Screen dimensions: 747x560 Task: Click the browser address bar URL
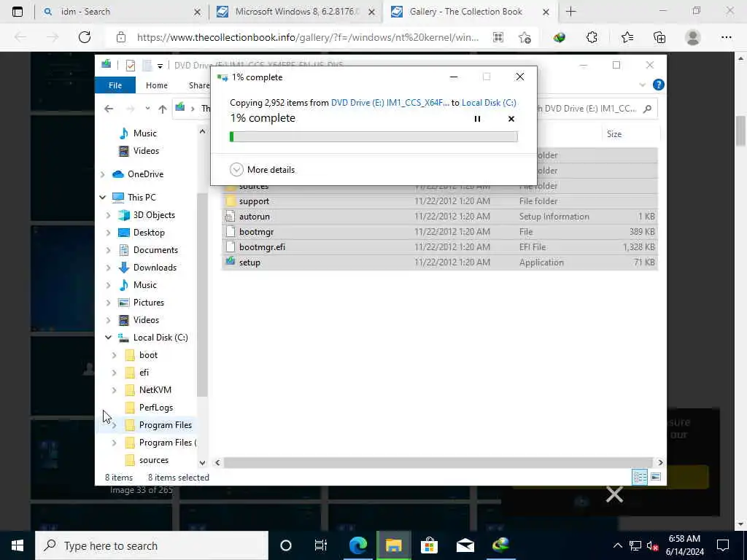pos(307,37)
